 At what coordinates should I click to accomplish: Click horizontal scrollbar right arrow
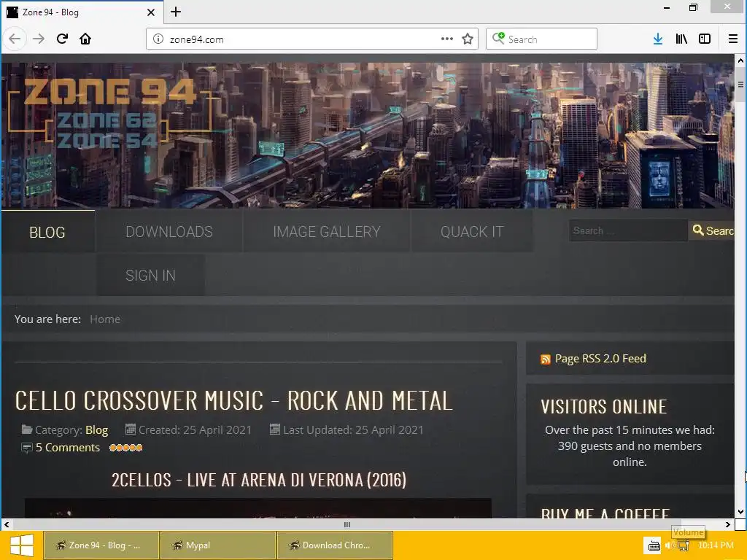(727, 524)
